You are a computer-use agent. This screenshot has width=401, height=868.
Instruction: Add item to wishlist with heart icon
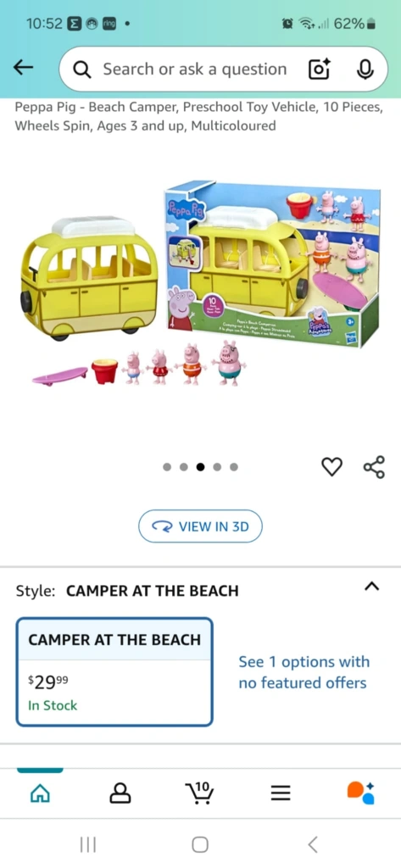point(331,467)
